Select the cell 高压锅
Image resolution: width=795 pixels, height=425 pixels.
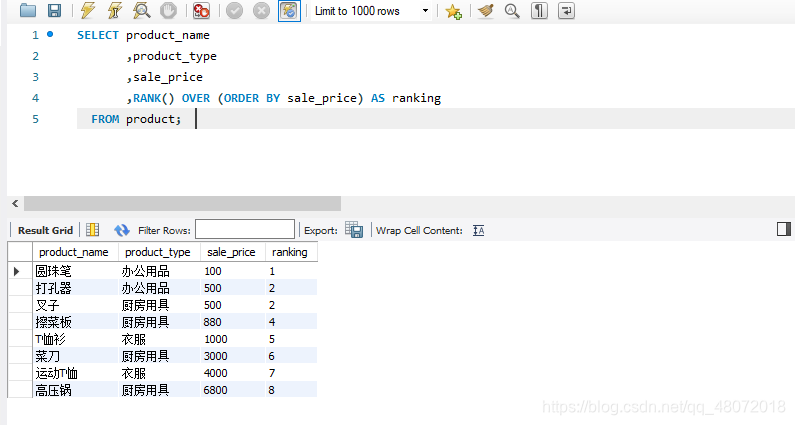[x=75, y=390]
